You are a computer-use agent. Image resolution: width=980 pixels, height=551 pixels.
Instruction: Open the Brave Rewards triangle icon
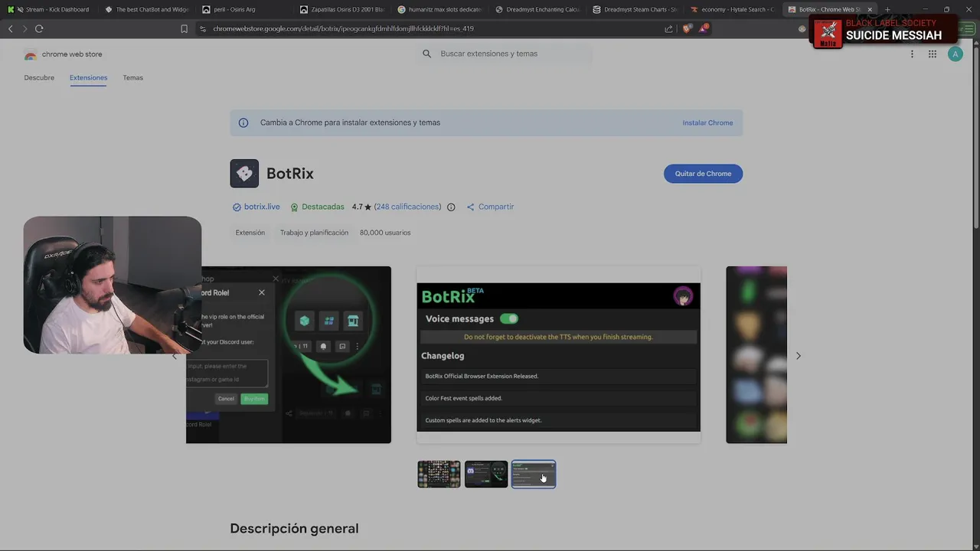(703, 28)
